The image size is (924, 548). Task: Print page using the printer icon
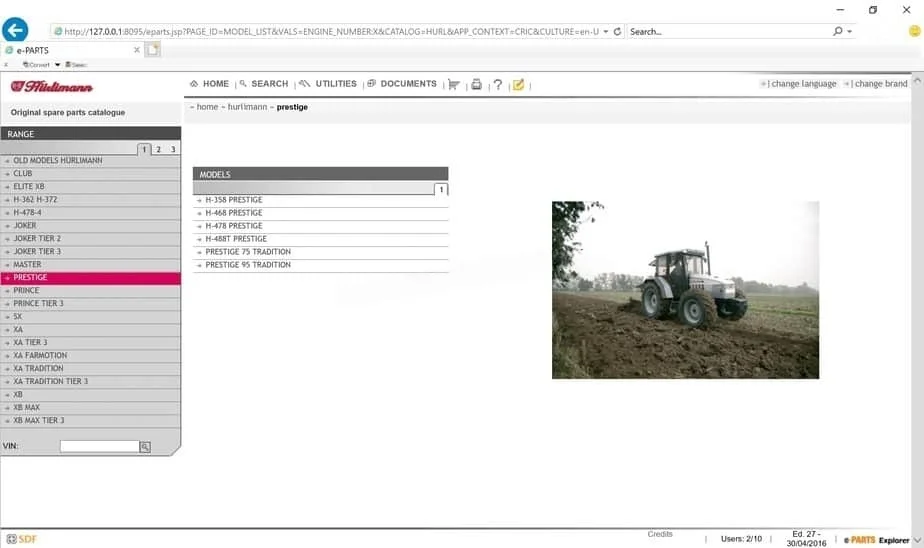[476, 84]
